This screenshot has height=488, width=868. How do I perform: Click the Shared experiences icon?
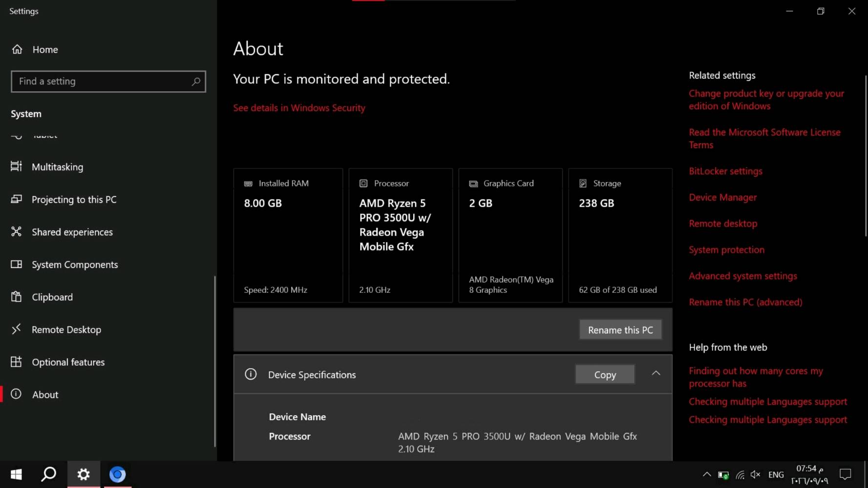16,231
